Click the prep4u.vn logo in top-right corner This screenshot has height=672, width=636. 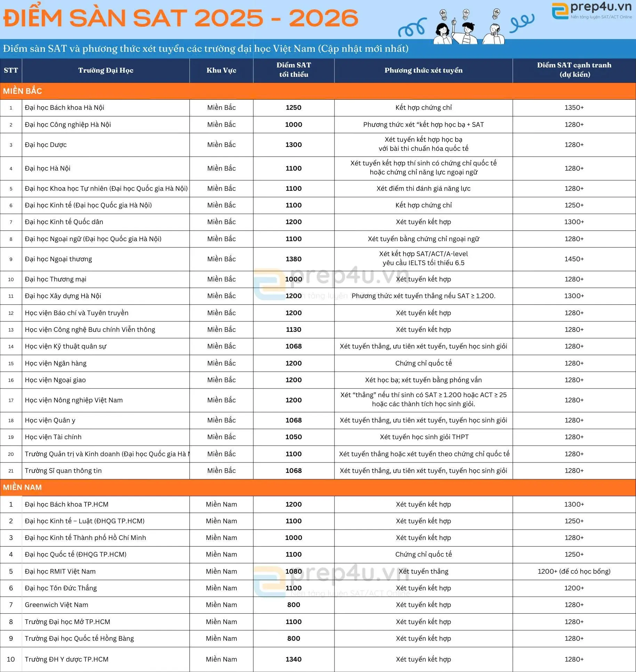pos(591,10)
